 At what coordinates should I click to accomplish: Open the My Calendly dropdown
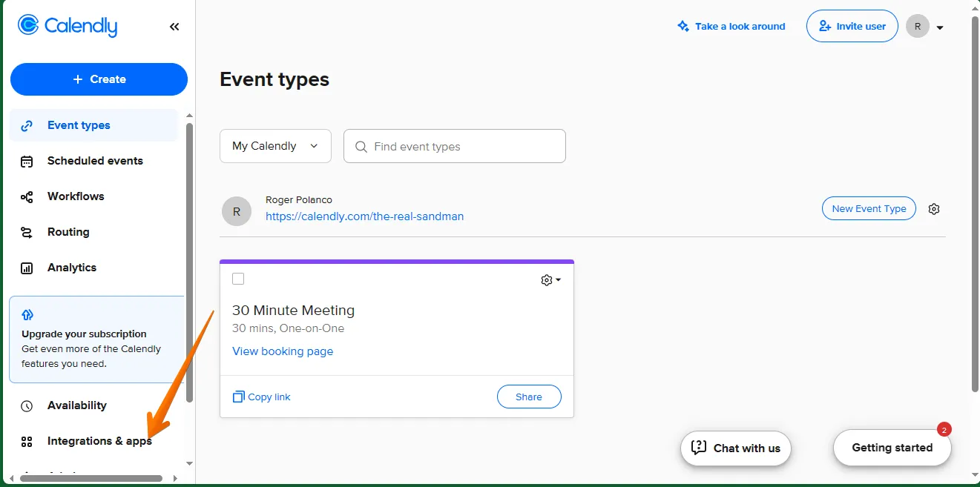coord(275,146)
